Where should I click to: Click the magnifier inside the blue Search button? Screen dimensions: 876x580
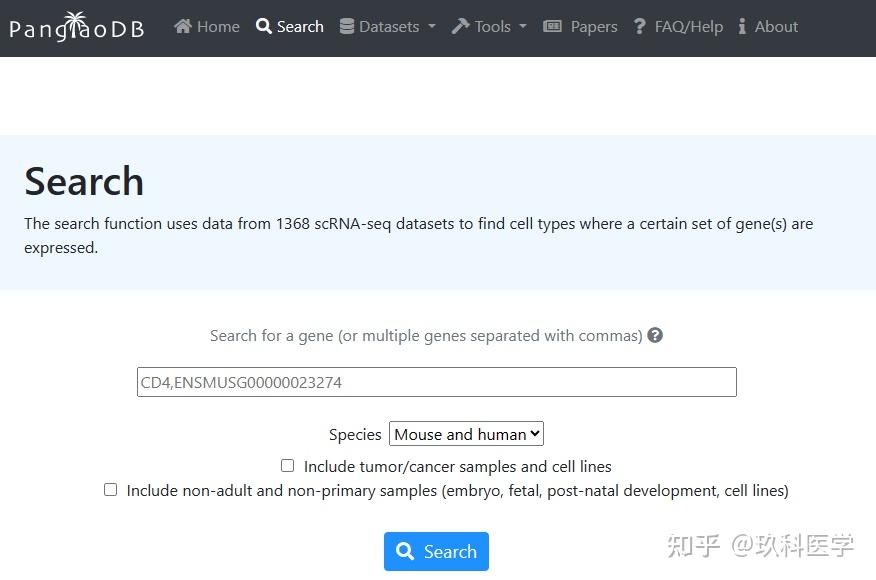click(x=405, y=551)
